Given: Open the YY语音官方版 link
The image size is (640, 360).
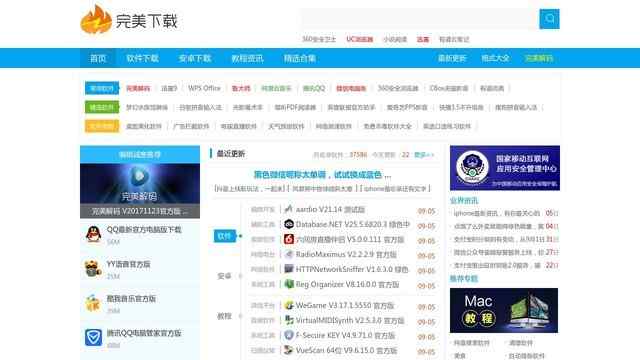Looking at the screenshot, I should [128, 264].
